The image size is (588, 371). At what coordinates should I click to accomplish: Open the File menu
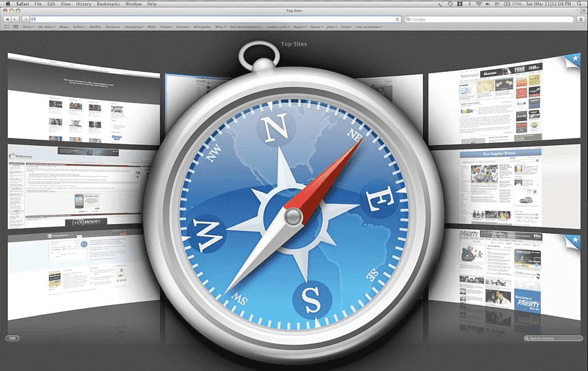[38, 4]
